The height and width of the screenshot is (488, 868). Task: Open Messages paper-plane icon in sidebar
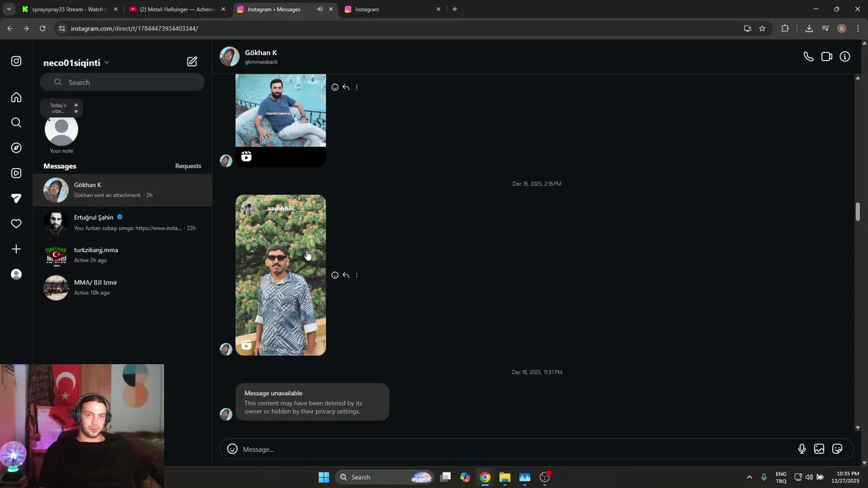16,199
